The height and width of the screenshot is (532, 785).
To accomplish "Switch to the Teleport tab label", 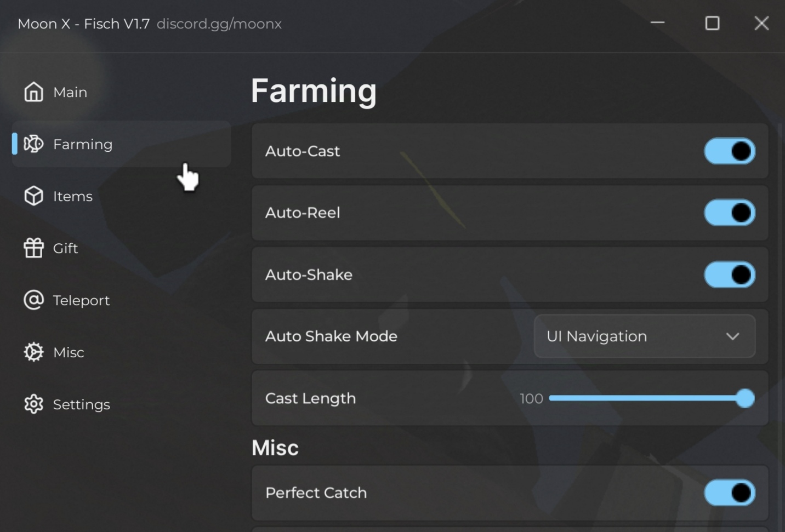I will 81,300.
